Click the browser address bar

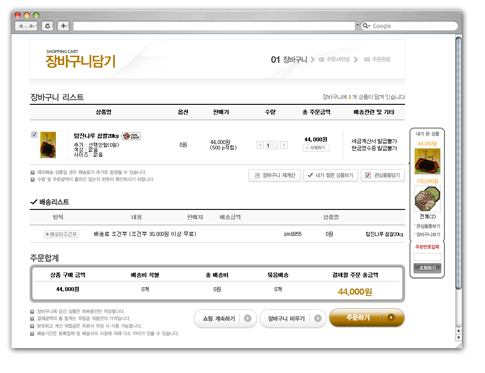(214, 26)
